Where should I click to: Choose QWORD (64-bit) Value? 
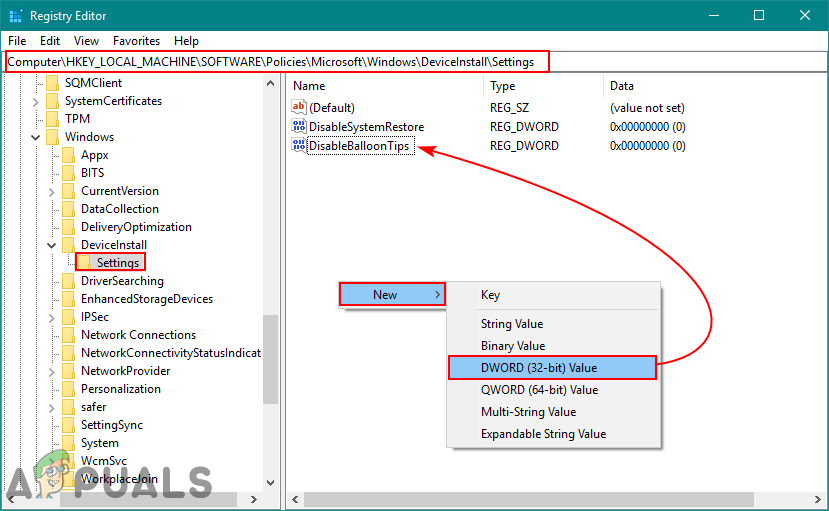pyautogui.click(x=554, y=390)
